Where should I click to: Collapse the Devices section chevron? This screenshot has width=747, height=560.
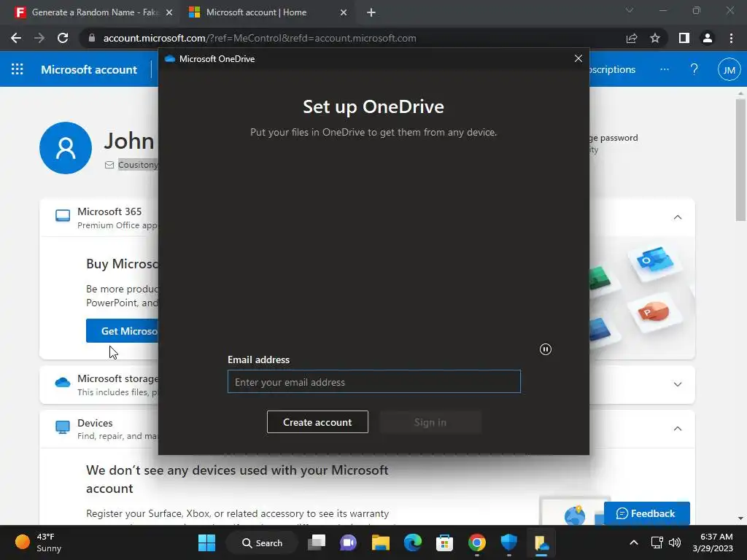pyautogui.click(x=678, y=429)
